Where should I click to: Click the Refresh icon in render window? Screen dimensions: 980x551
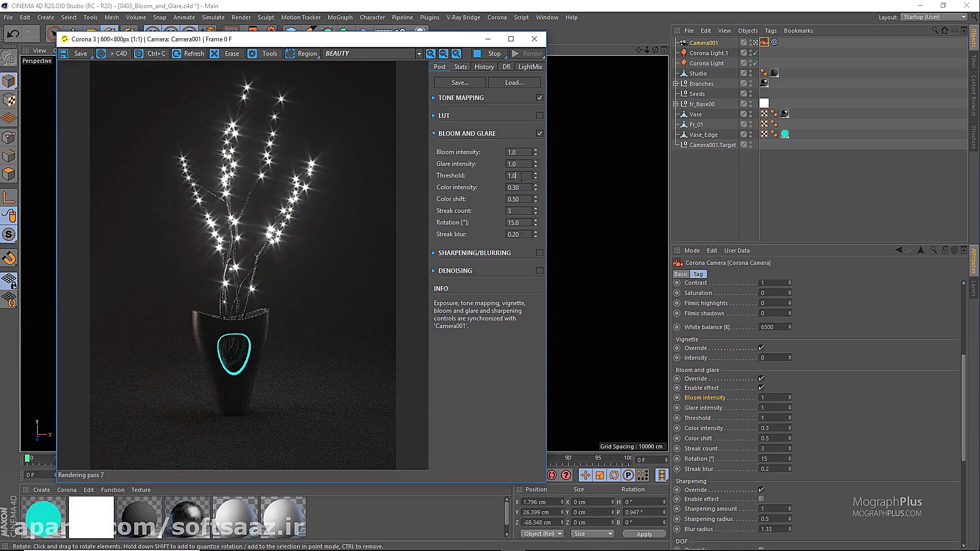[x=177, y=54]
